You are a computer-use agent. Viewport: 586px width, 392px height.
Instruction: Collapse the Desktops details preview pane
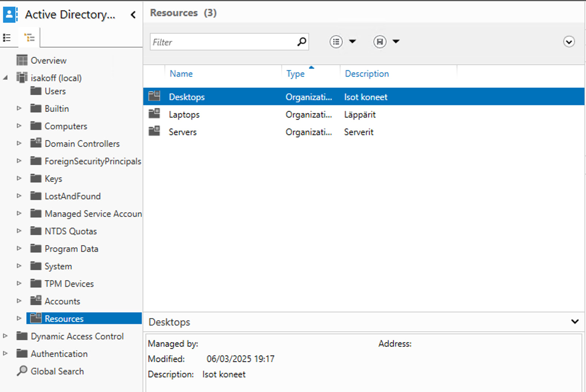pyautogui.click(x=575, y=322)
